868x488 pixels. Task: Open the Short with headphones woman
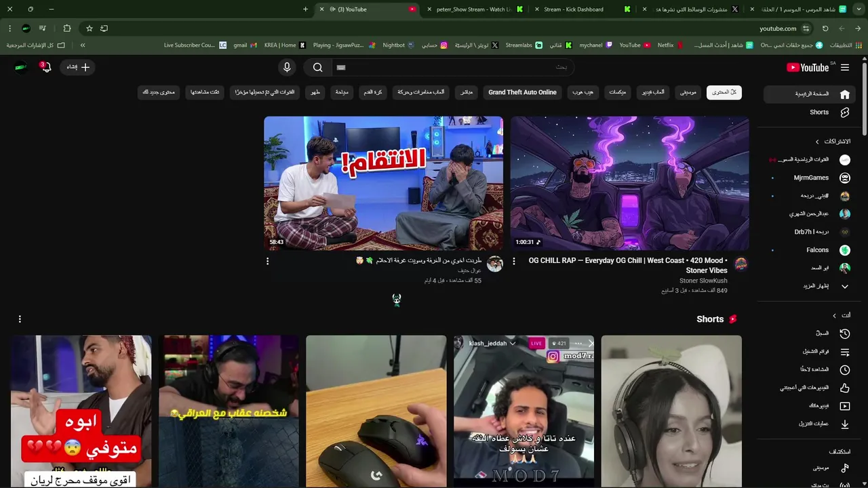pyautogui.click(x=671, y=411)
